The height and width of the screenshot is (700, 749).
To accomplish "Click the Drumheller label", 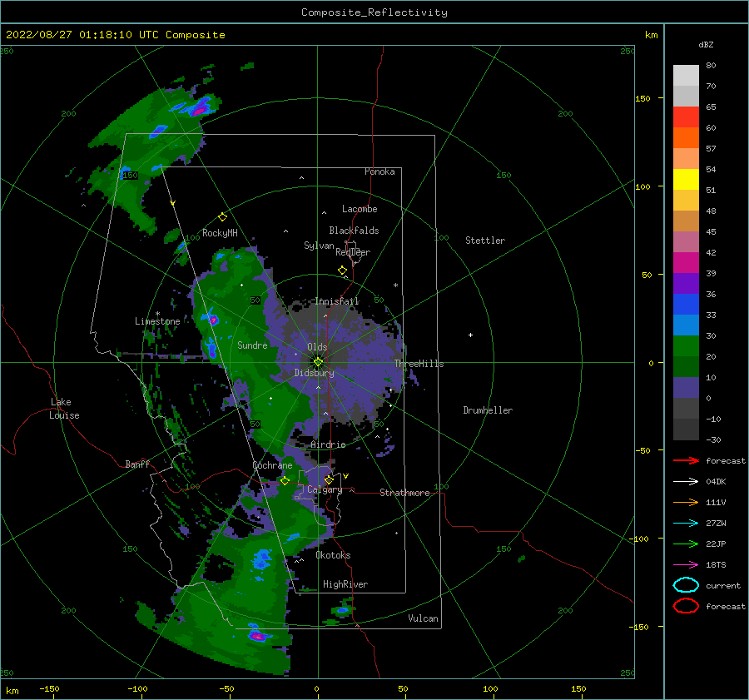I will coord(488,410).
